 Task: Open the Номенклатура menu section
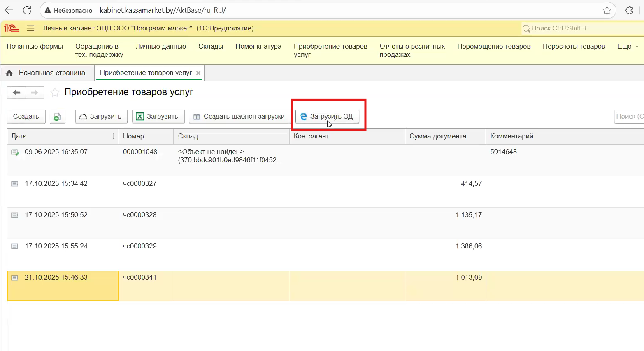(x=258, y=47)
